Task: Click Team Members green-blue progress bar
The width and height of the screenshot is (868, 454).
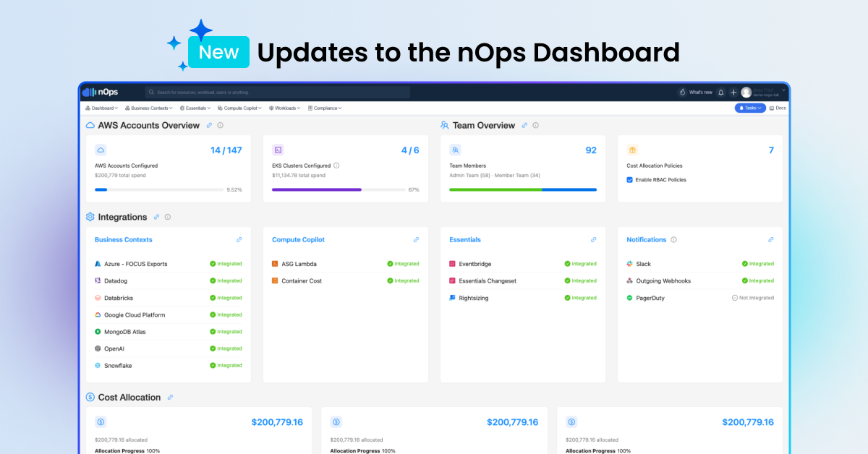Action: coord(523,189)
